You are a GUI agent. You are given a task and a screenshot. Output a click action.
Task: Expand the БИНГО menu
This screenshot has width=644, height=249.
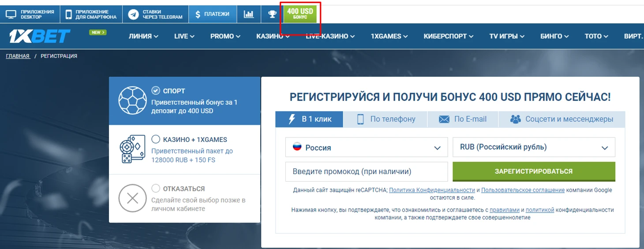coord(555,37)
